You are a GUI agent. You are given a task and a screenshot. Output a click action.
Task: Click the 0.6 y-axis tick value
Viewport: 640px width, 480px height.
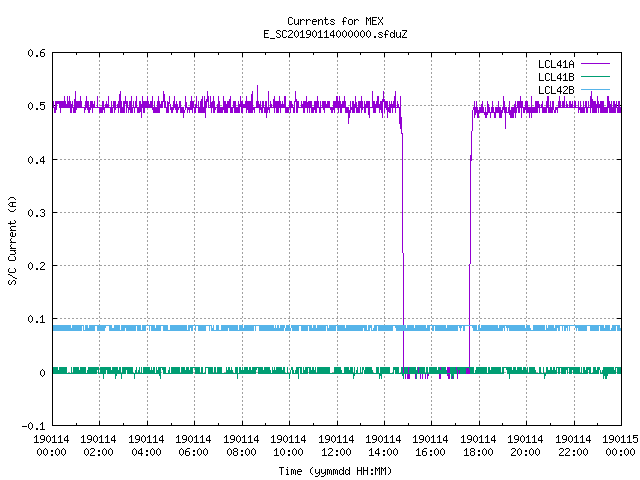[x=36, y=53]
